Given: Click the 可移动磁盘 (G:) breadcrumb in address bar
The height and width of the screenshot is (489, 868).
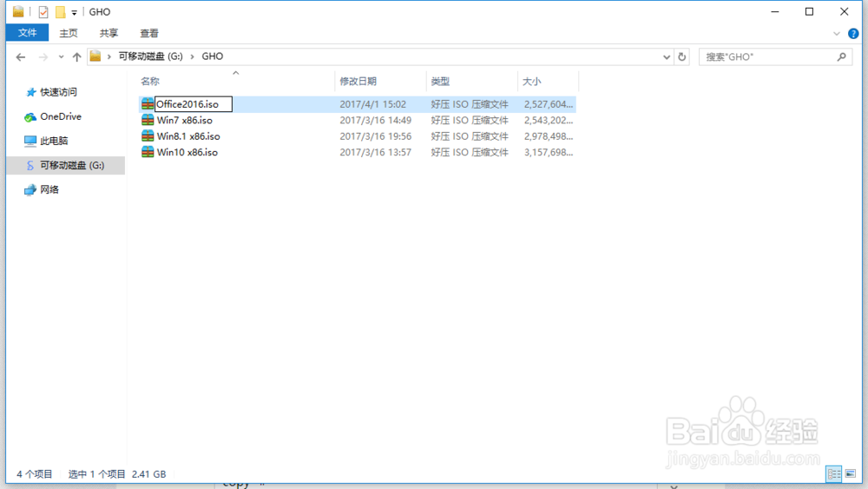Looking at the screenshot, I should point(150,56).
